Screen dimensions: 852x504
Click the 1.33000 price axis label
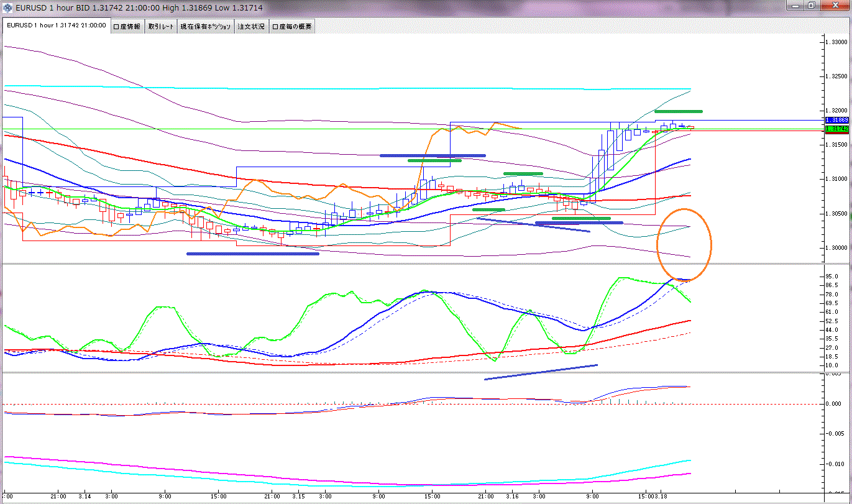836,42
